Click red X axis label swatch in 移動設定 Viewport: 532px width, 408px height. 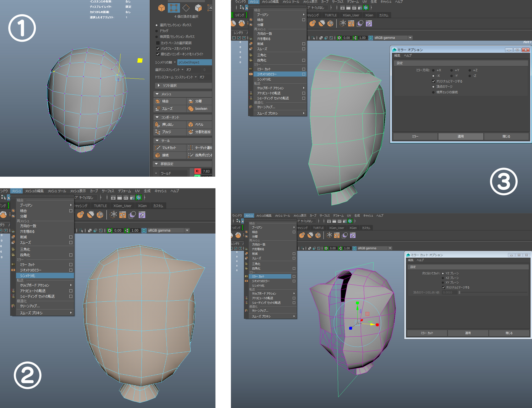pos(197,171)
